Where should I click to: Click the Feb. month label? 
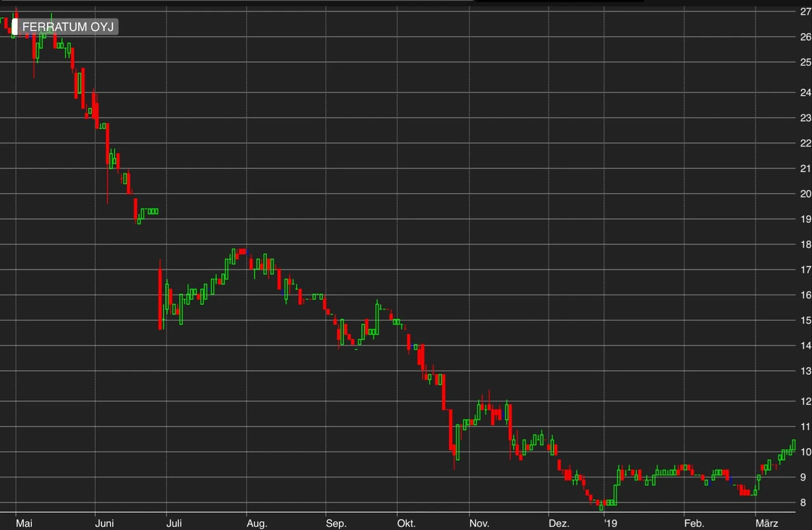(x=695, y=524)
